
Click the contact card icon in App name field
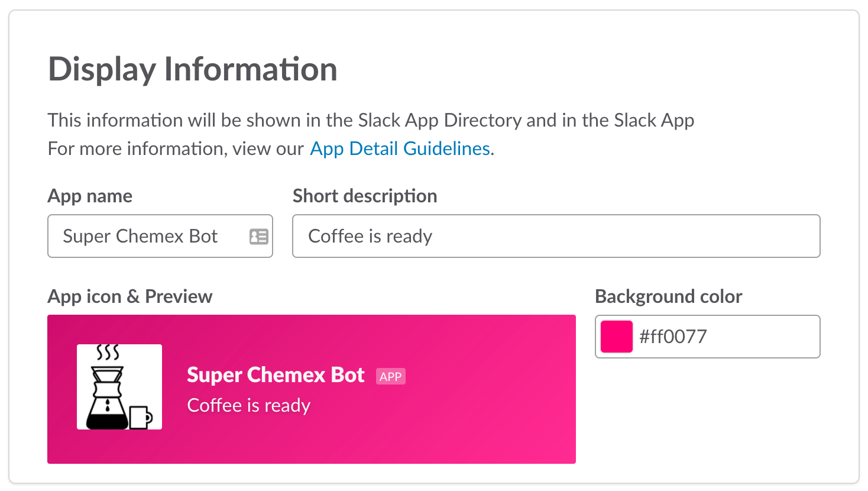pos(259,237)
